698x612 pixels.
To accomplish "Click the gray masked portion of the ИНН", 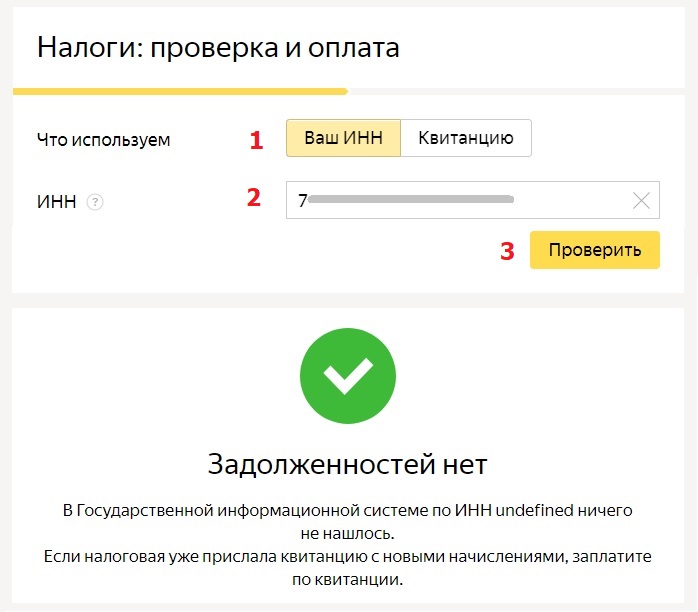I will click(410, 200).
